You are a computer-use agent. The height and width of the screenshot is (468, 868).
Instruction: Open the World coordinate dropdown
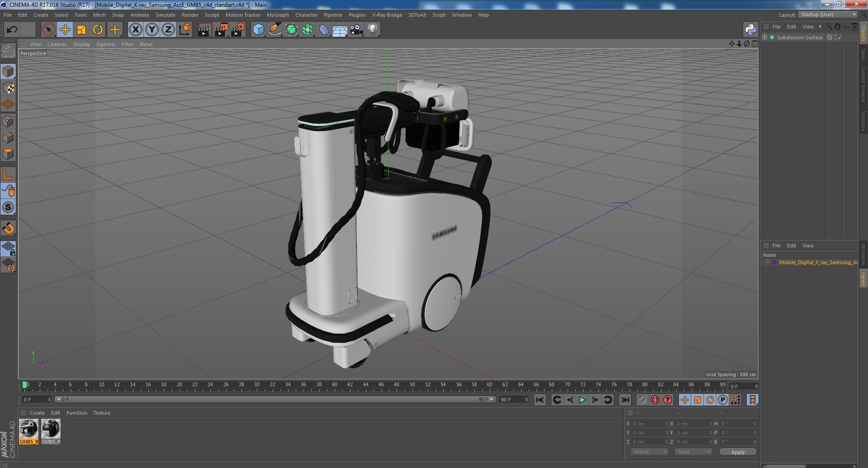click(x=649, y=452)
